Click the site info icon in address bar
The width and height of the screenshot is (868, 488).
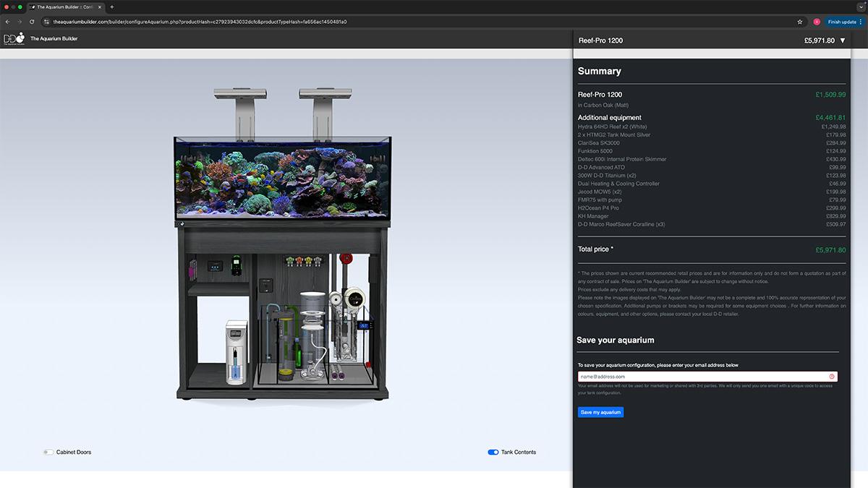[x=46, y=22]
